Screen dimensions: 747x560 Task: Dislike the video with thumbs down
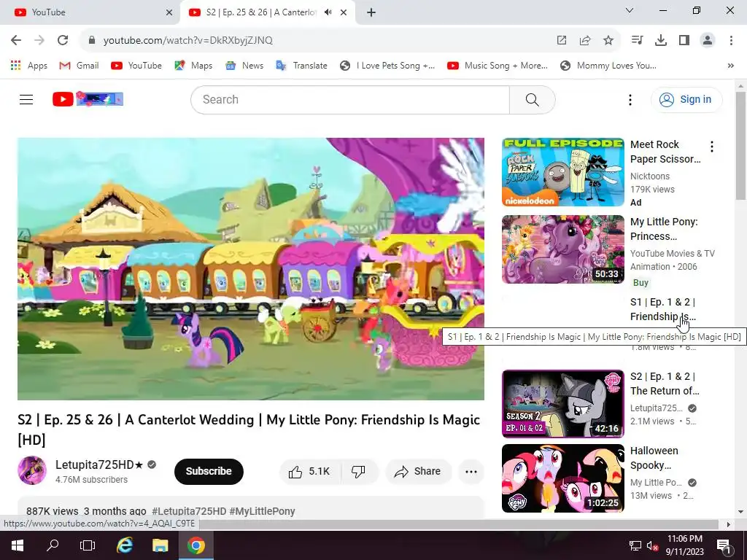point(358,472)
